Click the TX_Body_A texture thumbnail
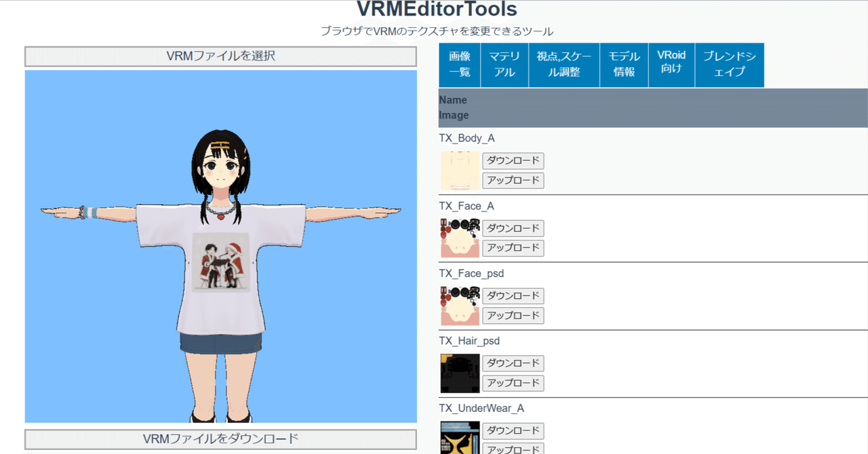868x454 pixels. [458, 171]
